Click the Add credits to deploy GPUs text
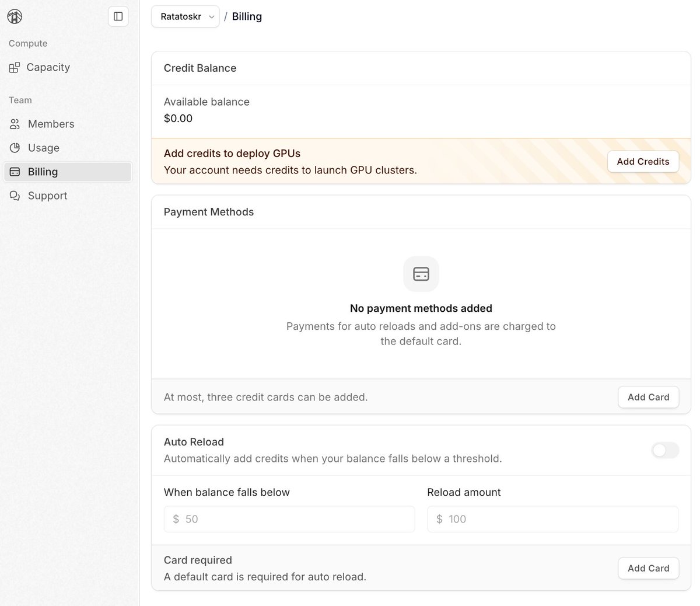This screenshot has height=606, width=700. (232, 154)
